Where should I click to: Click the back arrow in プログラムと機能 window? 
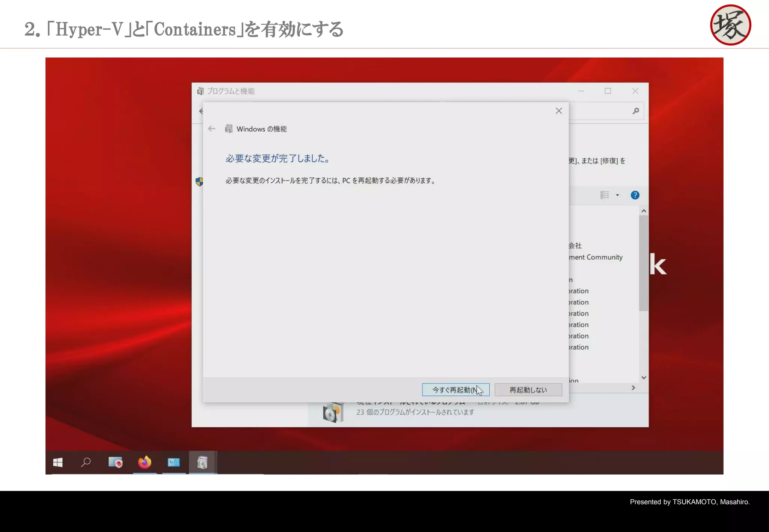[x=201, y=111]
